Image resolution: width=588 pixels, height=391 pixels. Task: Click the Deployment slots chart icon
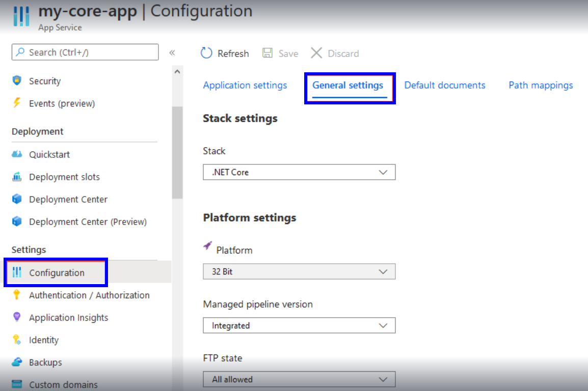pos(17,176)
